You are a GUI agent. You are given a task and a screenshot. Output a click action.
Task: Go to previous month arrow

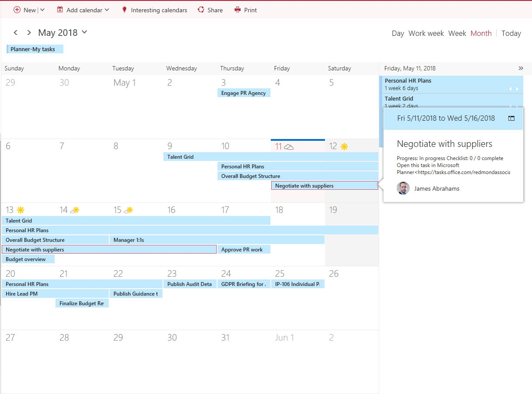point(16,32)
